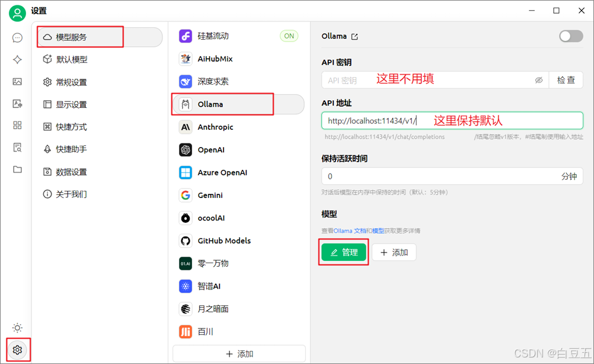Maximize the settings window
Image resolution: width=594 pixels, height=364 pixels.
556,11
